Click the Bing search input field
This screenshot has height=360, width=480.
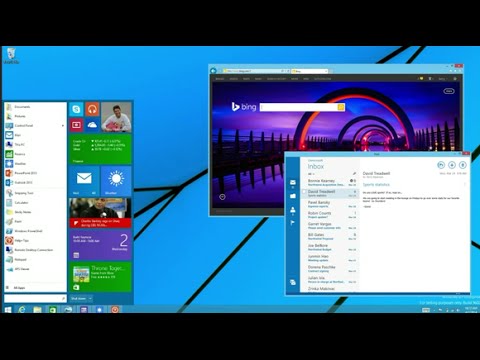299,107
